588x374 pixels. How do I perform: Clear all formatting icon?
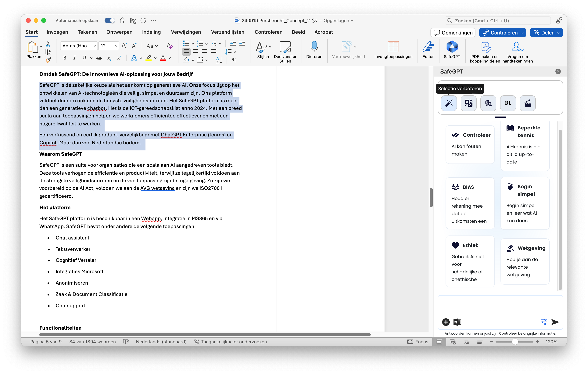(x=170, y=46)
